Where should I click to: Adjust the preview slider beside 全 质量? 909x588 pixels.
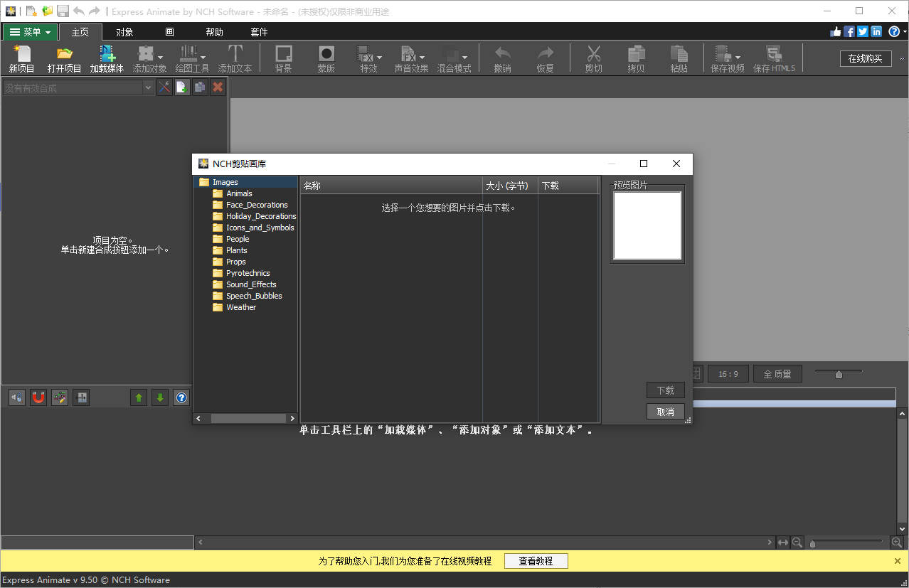[x=839, y=373]
